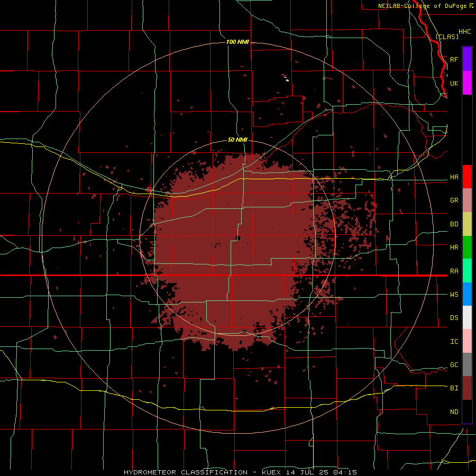Click the RA legend label
The image size is (476, 476).
[x=454, y=271]
